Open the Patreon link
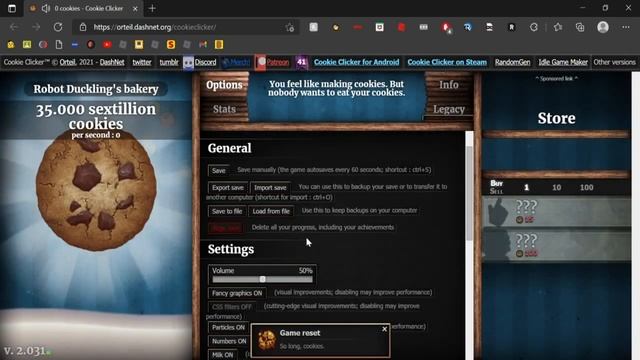 click(x=278, y=62)
